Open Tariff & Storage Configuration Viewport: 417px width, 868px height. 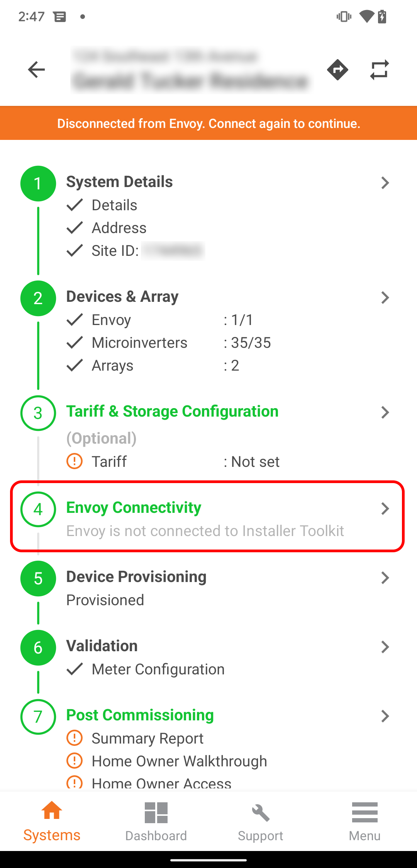[172, 412]
